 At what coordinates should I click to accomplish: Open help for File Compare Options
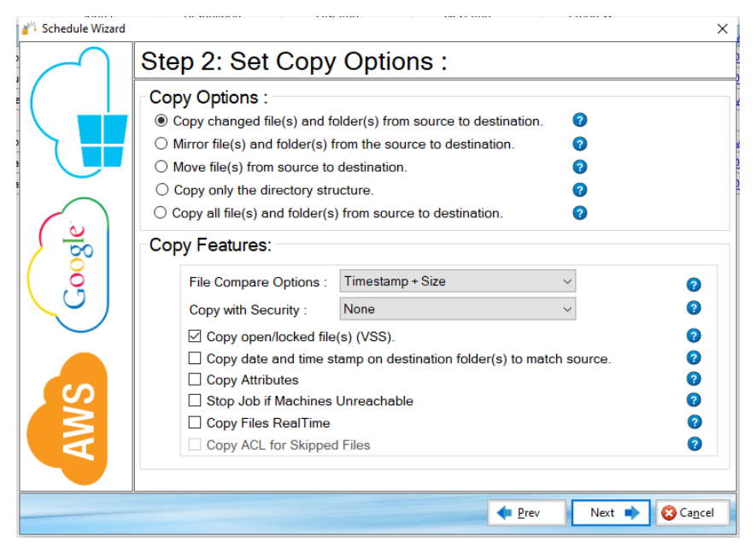[694, 285]
